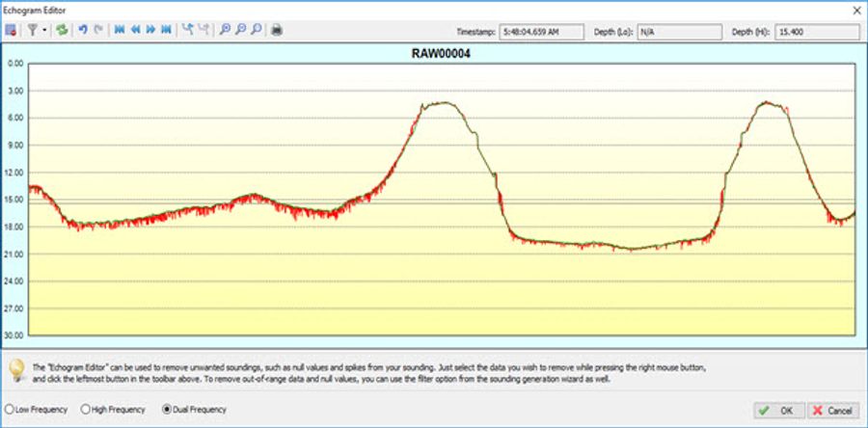The image size is (868, 428).
Task: Click the third magnifier icon
Action: click(x=256, y=30)
